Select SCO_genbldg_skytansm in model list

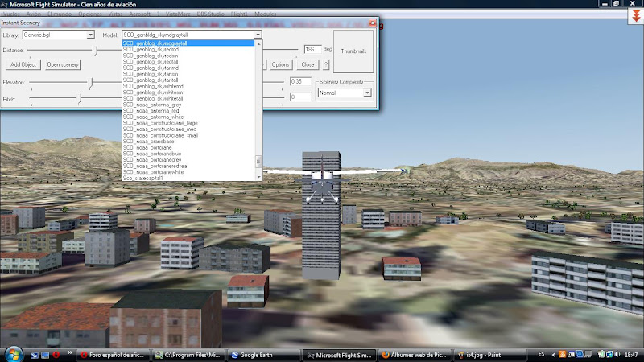coord(188,74)
